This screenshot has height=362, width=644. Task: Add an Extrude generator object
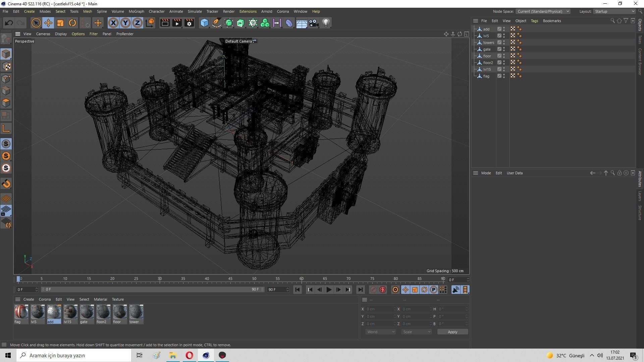pos(241,23)
